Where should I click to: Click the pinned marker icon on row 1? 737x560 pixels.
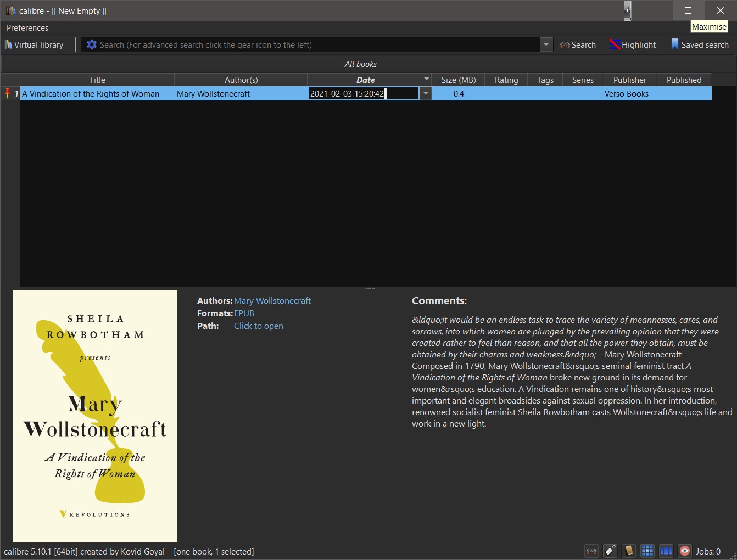(x=8, y=93)
